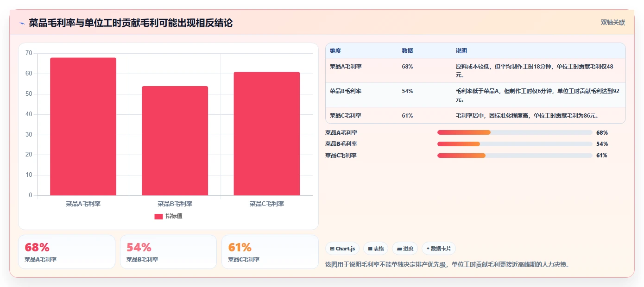Click the lightning icon beside the title
This screenshot has height=287, width=644.
tap(22, 23)
